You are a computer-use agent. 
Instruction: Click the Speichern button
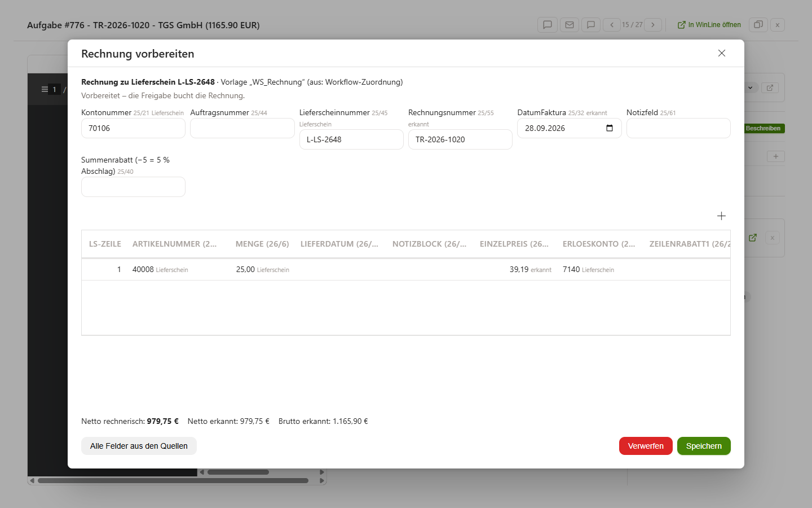pos(704,446)
